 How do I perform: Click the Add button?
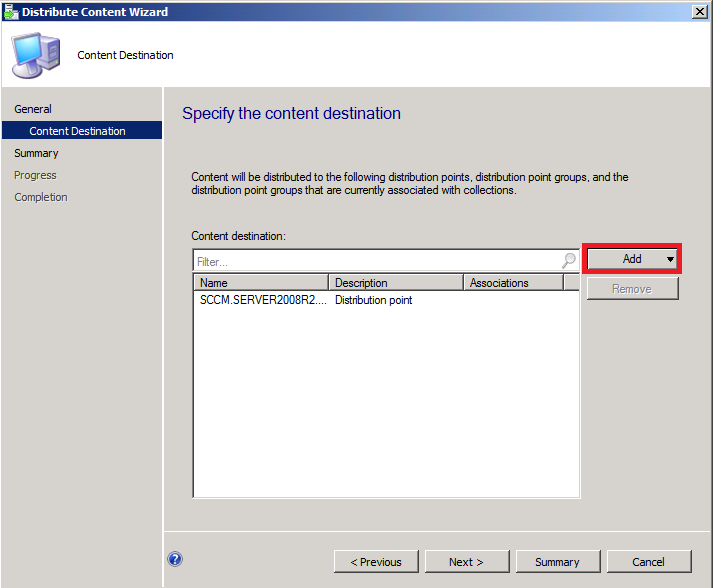click(x=632, y=259)
